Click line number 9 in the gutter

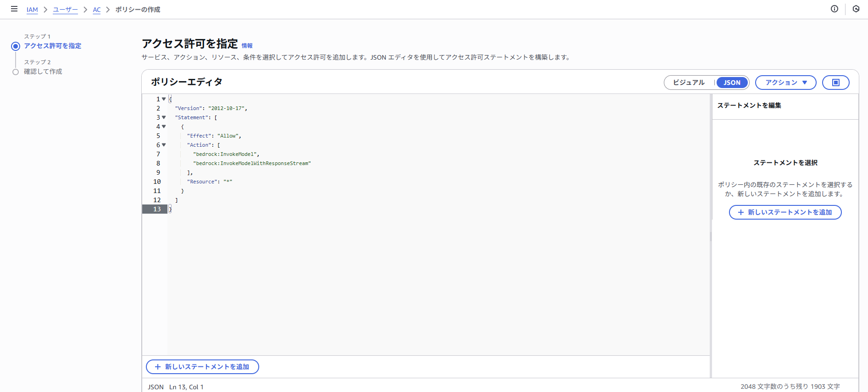158,172
